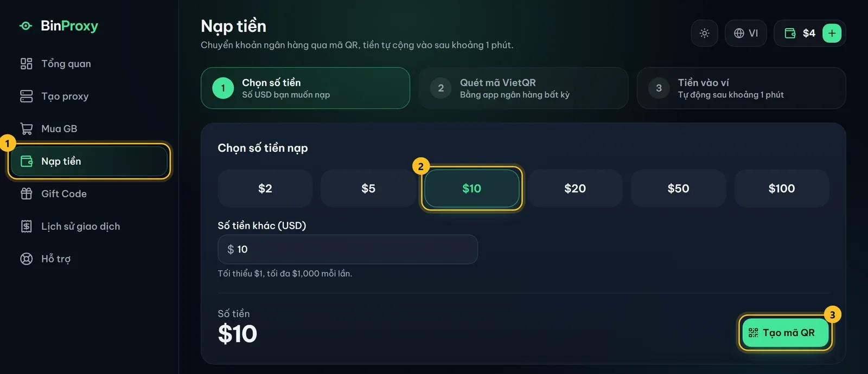Open the Lịch sử giao dịch receipt icon

coord(26,226)
